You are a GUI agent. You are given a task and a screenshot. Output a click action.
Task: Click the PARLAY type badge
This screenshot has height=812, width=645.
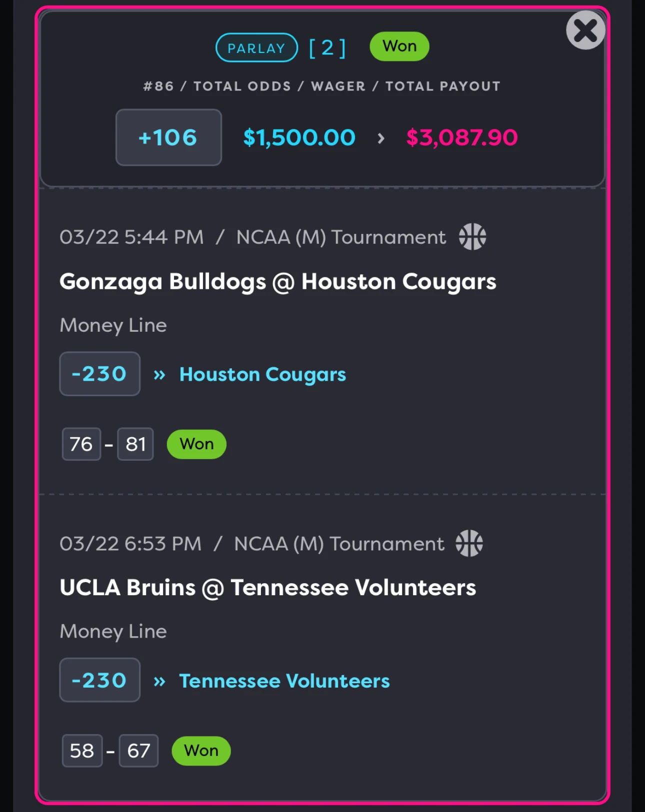pyautogui.click(x=256, y=47)
